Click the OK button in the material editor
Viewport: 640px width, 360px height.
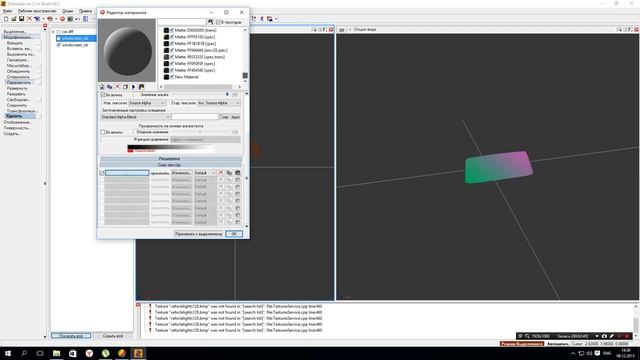coord(234,234)
